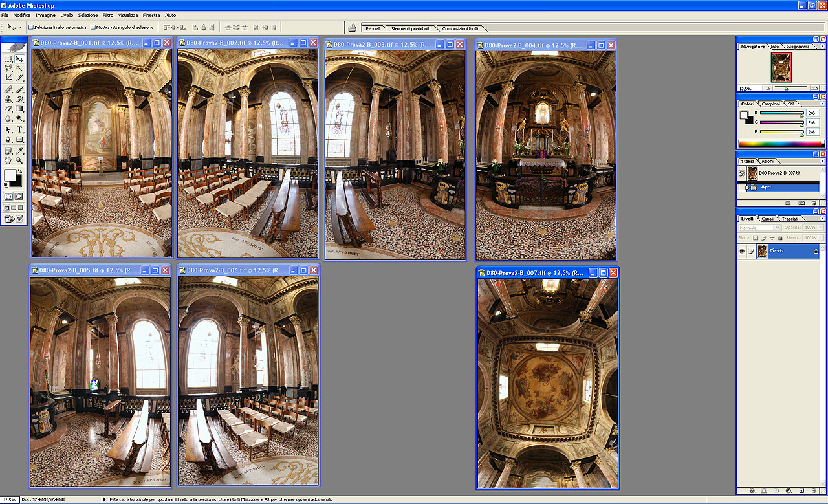Open Colori panel options menu arrow
This screenshot has width=828, height=504.
point(822,104)
